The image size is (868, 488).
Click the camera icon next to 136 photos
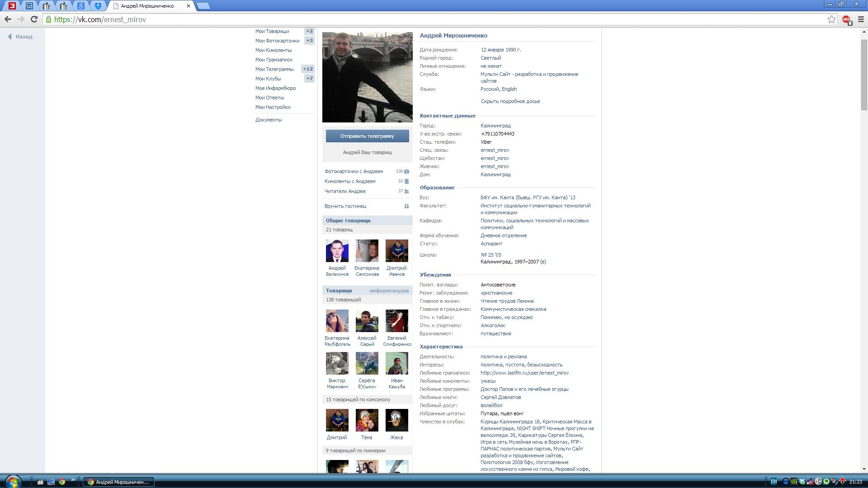pos(406,171)
